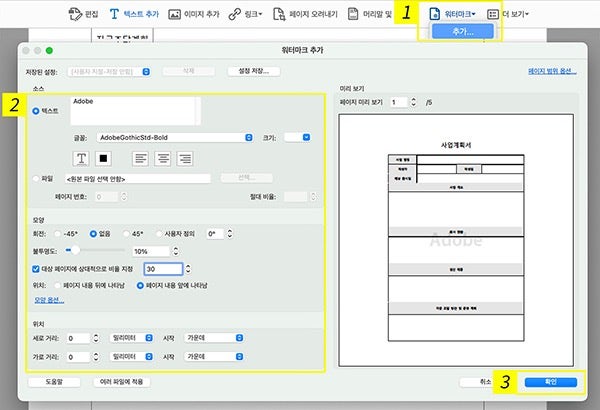This screenshot has height=410, width=600.
Task: Click the 가로 거리 value field
Action: pyautogui.click(x=78, y=357)
